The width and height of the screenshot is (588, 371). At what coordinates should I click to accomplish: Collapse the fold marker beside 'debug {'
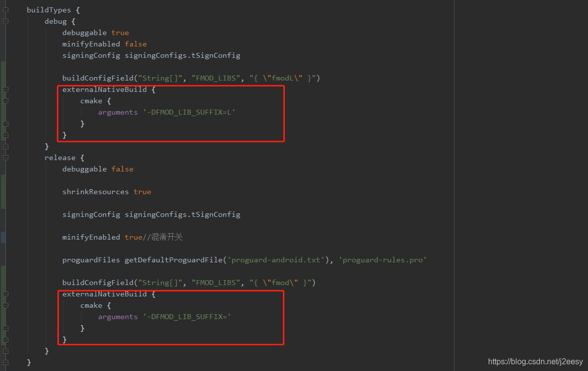5,21
